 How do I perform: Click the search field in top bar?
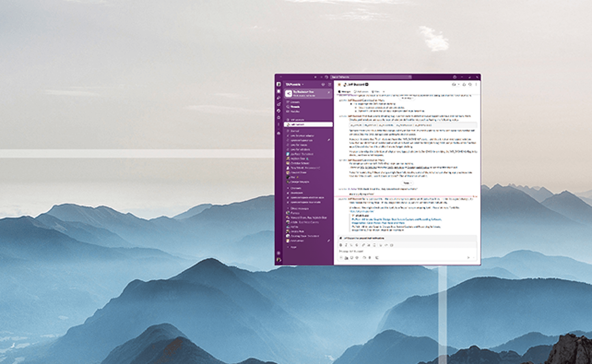click(x=370, y=77)
